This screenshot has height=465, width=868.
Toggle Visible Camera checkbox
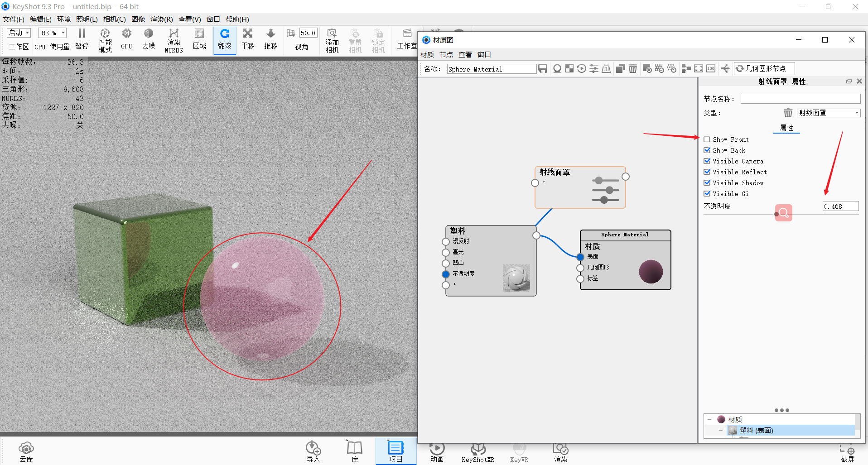707,161
